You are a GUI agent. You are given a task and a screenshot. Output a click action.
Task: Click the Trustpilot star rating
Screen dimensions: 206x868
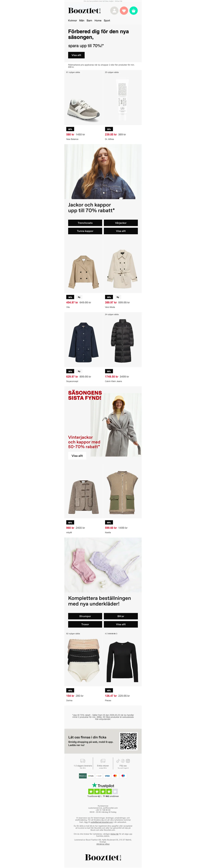[103, 791]
